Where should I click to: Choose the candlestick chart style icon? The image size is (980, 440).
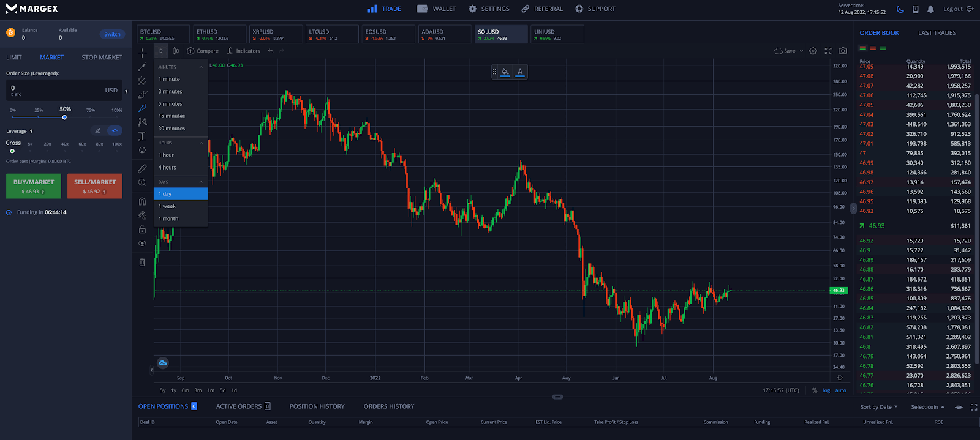tap(176, 51)
